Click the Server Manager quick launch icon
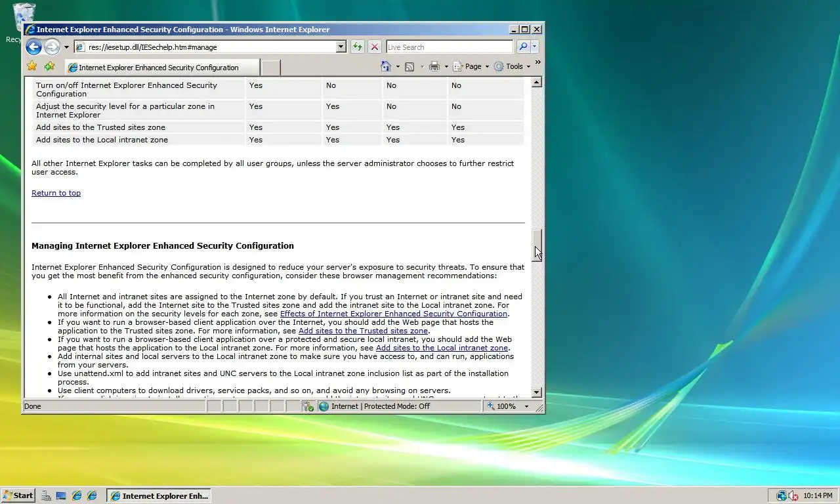The width and height of the screenshot is (840, 504). (x=46, y=495)
